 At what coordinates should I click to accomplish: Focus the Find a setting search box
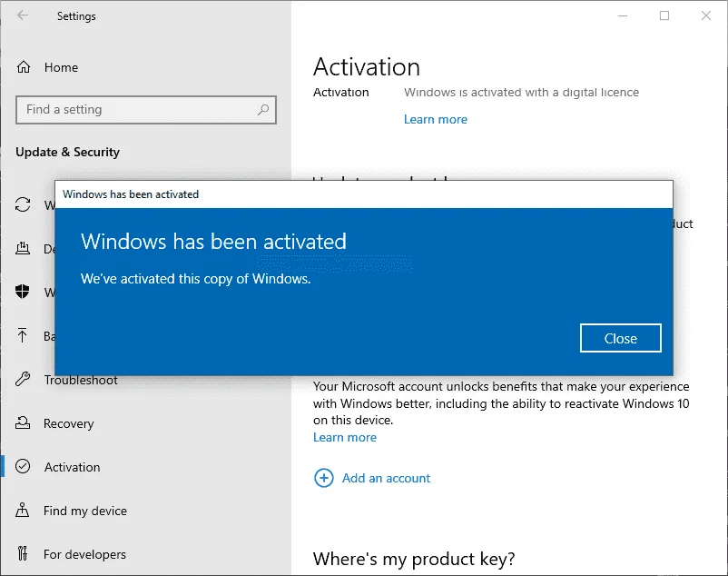tap(146, 110)
